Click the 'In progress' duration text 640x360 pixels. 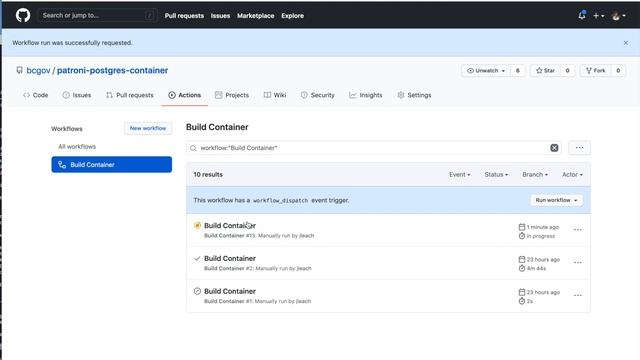[541, 236]
